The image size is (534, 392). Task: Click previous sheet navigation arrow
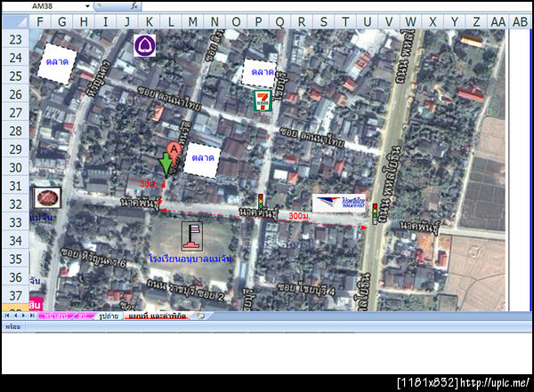15,316
